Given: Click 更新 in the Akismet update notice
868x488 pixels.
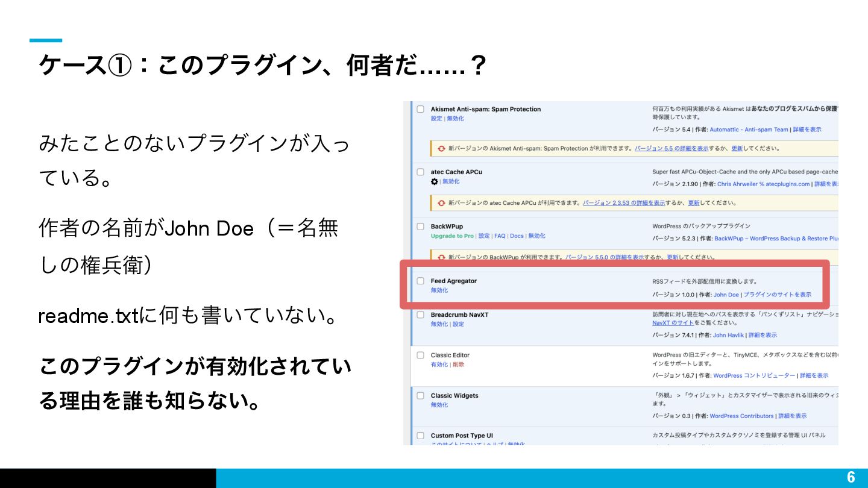Looking at the screenshot, I should (x=737, y=148).
